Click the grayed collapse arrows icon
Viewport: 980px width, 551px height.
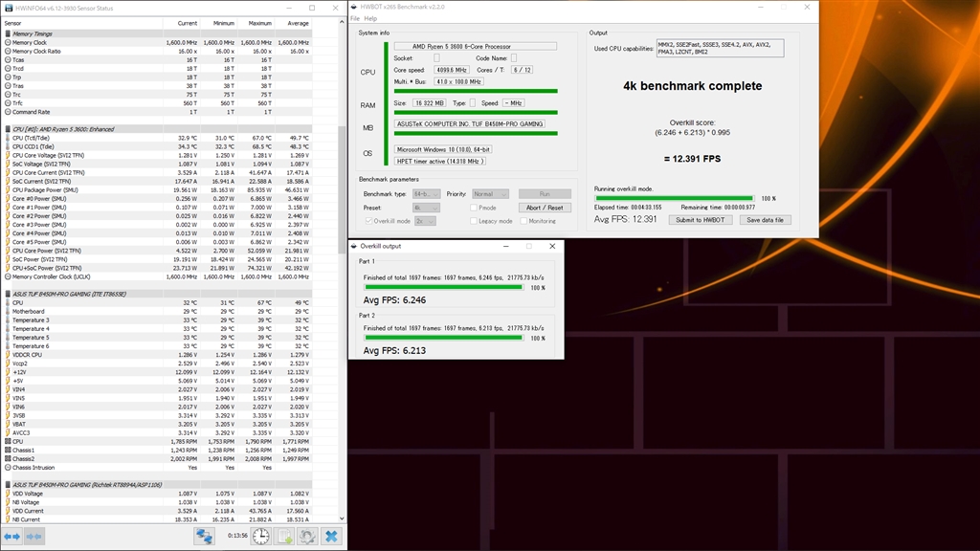click(34, 537)
